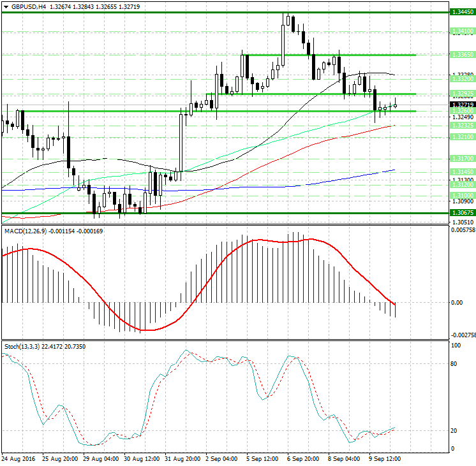Click the MACD(12,26,9) indicator label
This screenshot has height=466, width=476.
coord(26,230)
